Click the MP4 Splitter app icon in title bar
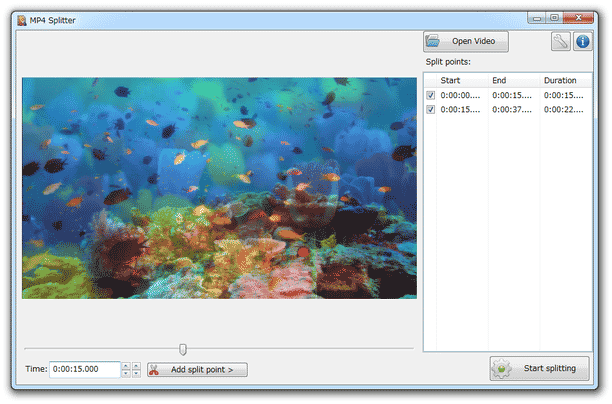This screenshot has width=612, height=404. point(22,20)
